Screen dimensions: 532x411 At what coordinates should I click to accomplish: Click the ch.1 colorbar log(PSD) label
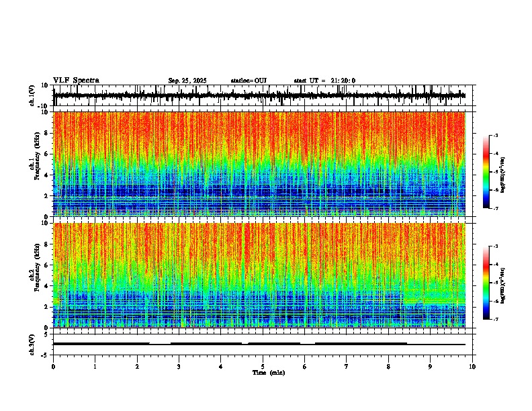[x=503, y=175]
